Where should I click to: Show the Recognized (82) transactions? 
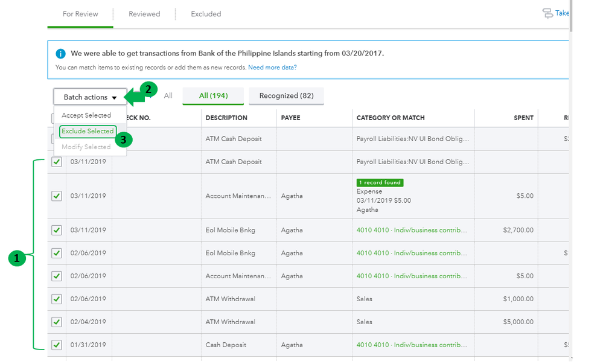(x=286, y=96)
